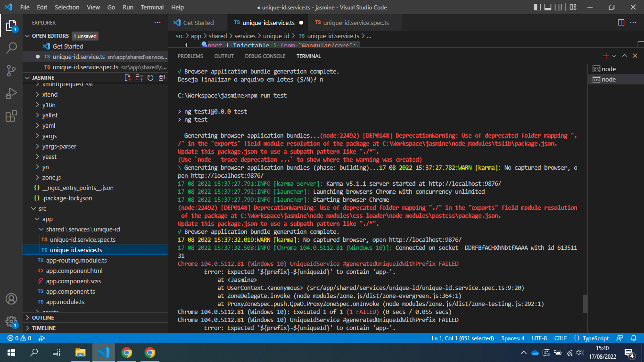Image resolution: width=644 pixels, height=362 pixels.
Task: Open the Accounts menu icon
Action: [11, 299]
